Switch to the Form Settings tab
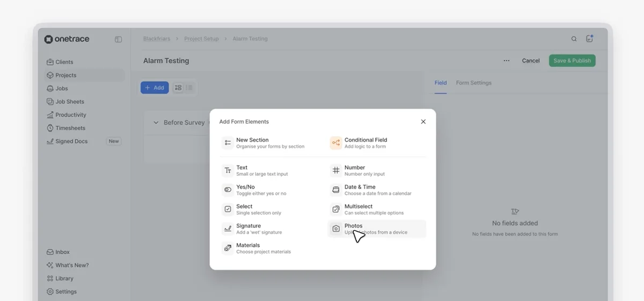The height and width of the screenshot is (301, 644). pyautogui.click(x=474, y=83)
